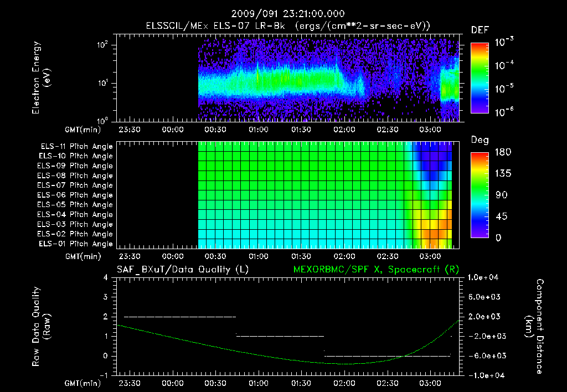Click 01:00 tick on spectrogram time axis

tap(258, 130)
